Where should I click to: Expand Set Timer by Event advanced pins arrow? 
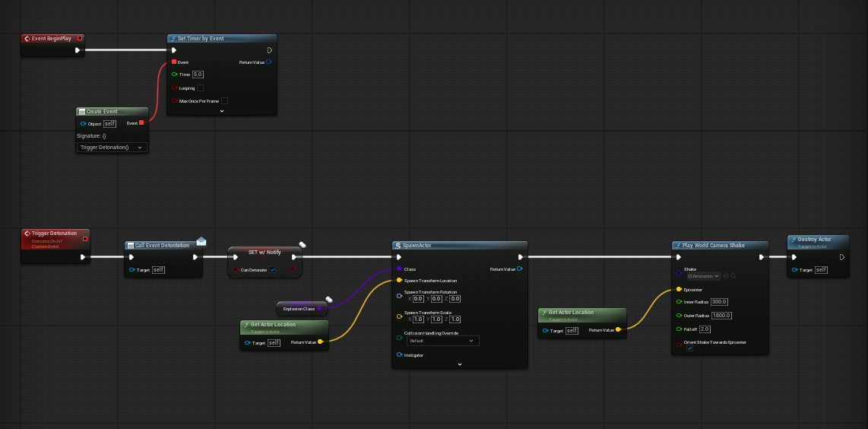click(221, 111)
